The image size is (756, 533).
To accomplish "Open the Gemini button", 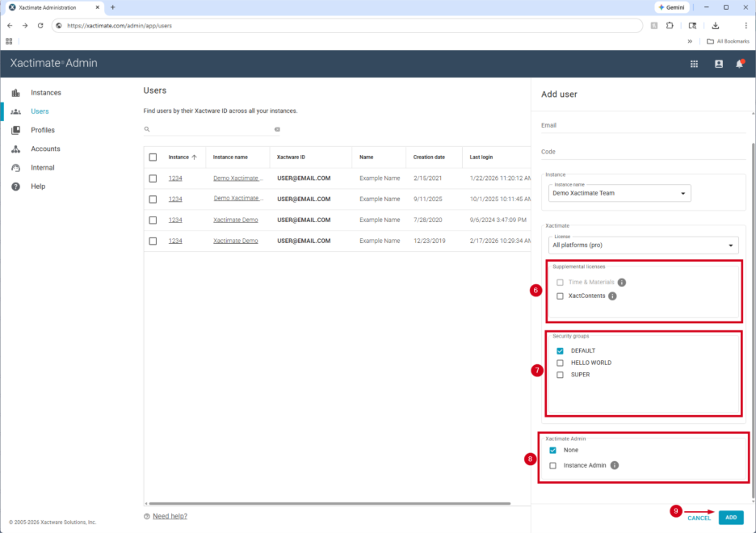I will click(x=672, y=7).
